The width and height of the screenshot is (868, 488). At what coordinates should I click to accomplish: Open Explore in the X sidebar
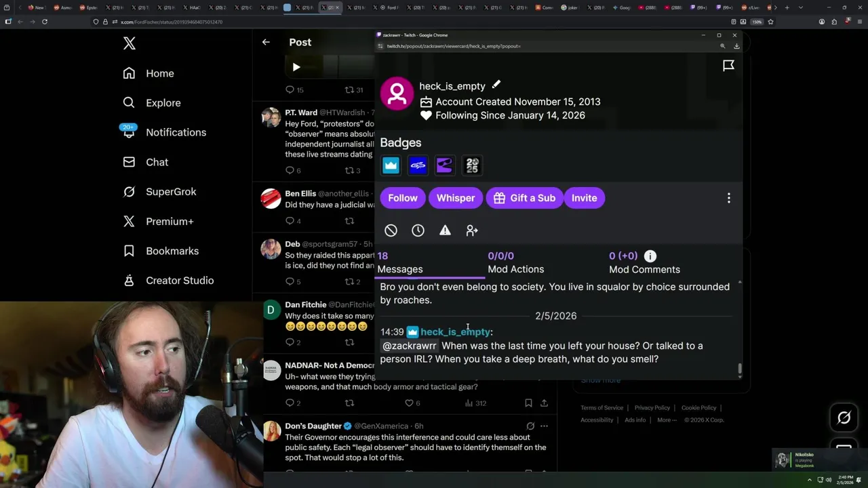[152, 103]
